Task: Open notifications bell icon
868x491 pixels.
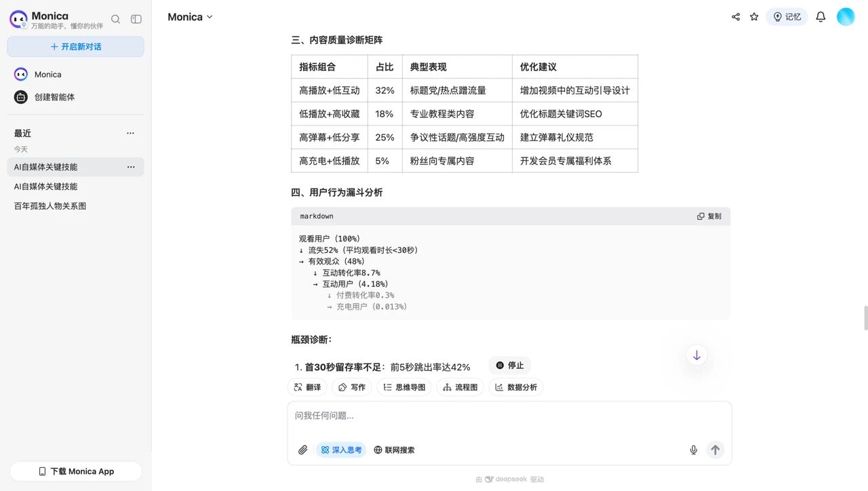Action: point(821,17)
